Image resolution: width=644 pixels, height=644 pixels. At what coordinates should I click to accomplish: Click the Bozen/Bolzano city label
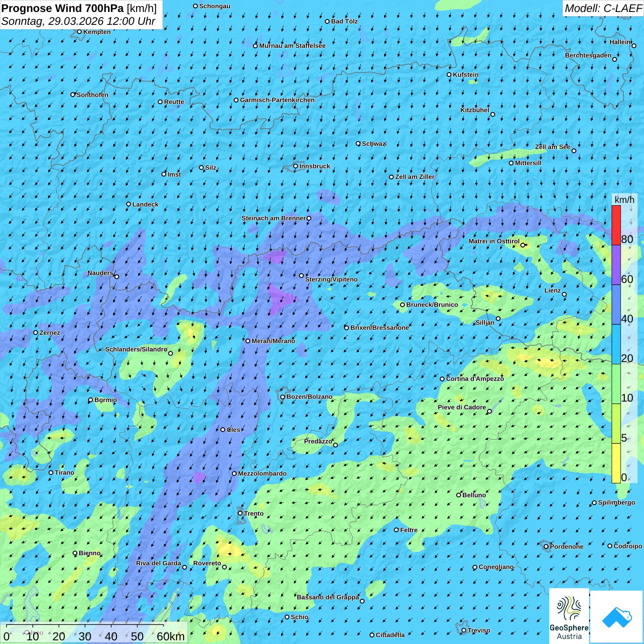pyautogui.click(x=310, y=397)
